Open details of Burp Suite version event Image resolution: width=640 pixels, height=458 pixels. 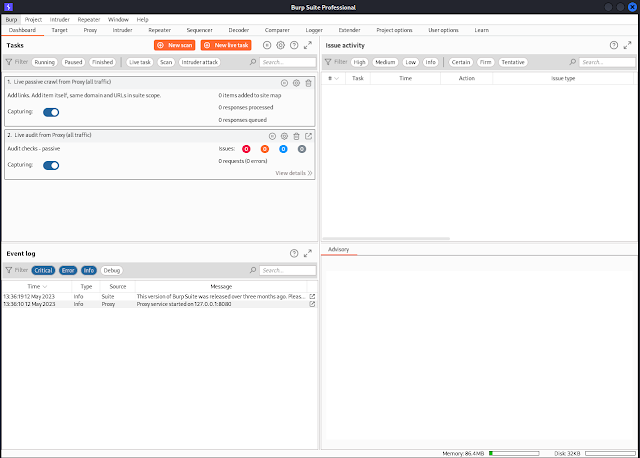point(312,296)
